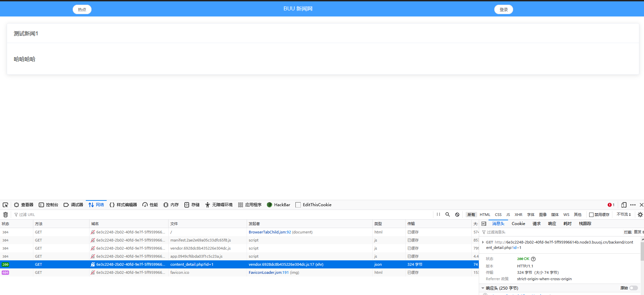Clear the network request list with trash icon
Screen dimensions: 644x295
5,215
